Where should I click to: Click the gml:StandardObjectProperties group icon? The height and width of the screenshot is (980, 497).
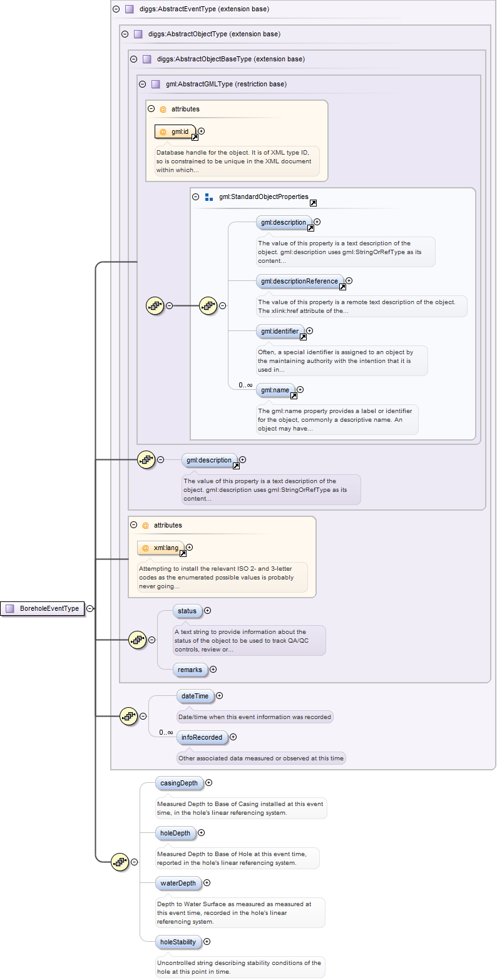tap(209, 197)
